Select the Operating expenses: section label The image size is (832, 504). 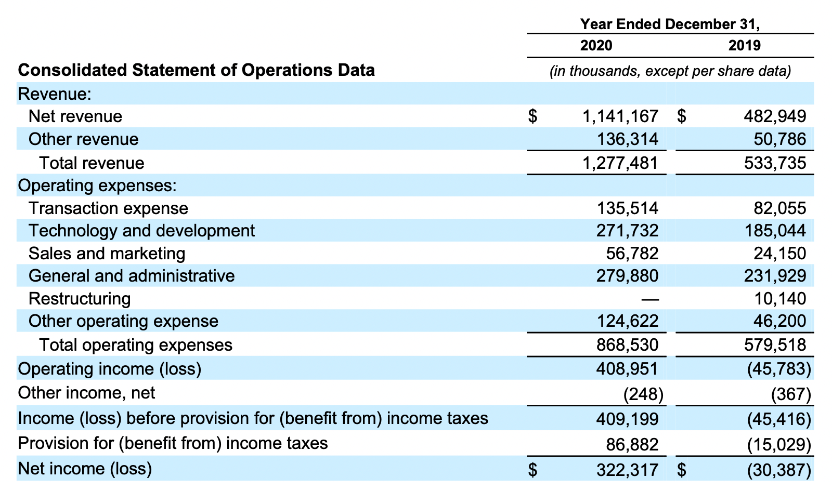coord(97,185)
